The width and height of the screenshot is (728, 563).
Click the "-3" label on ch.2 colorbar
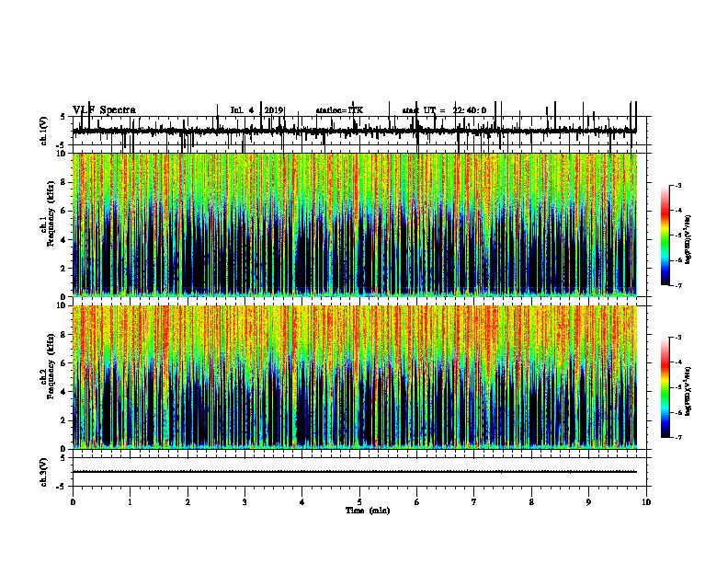point(677,338)
